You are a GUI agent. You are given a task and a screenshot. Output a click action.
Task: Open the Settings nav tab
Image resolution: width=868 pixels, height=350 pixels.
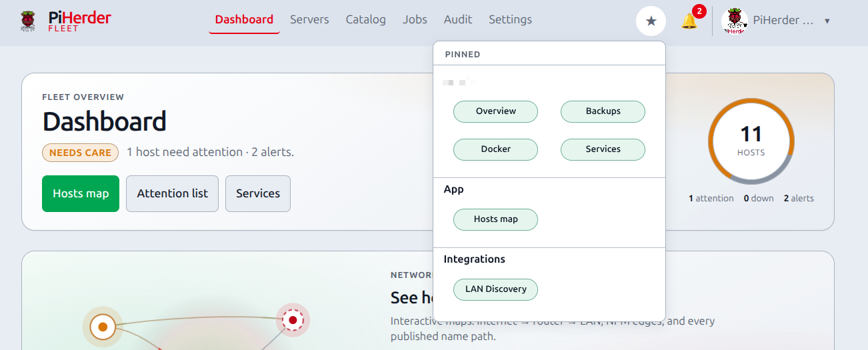(x=510, y=19)
